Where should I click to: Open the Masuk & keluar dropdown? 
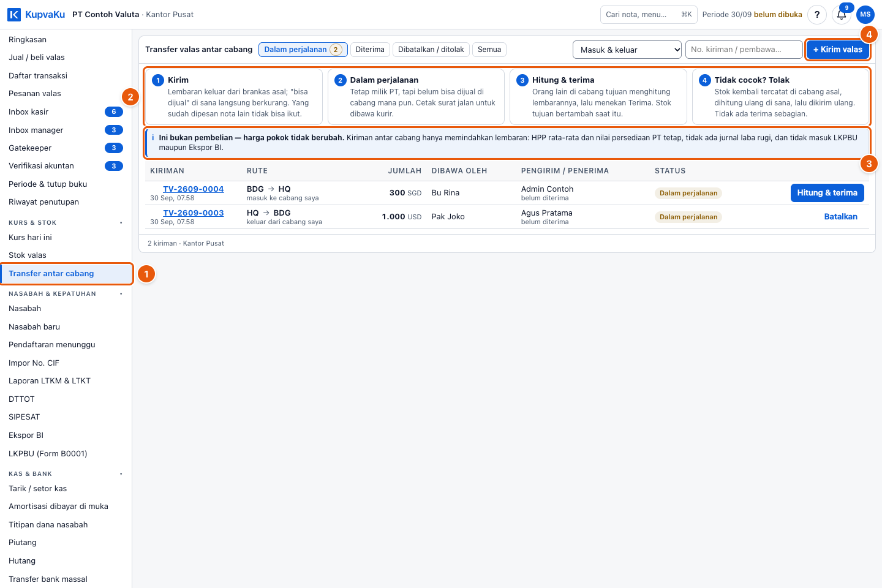627,50
